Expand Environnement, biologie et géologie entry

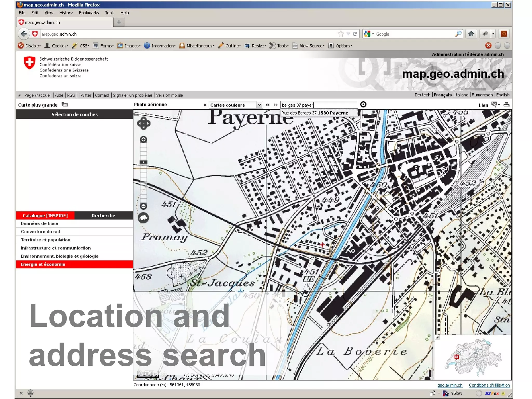[x=75, y=256]
